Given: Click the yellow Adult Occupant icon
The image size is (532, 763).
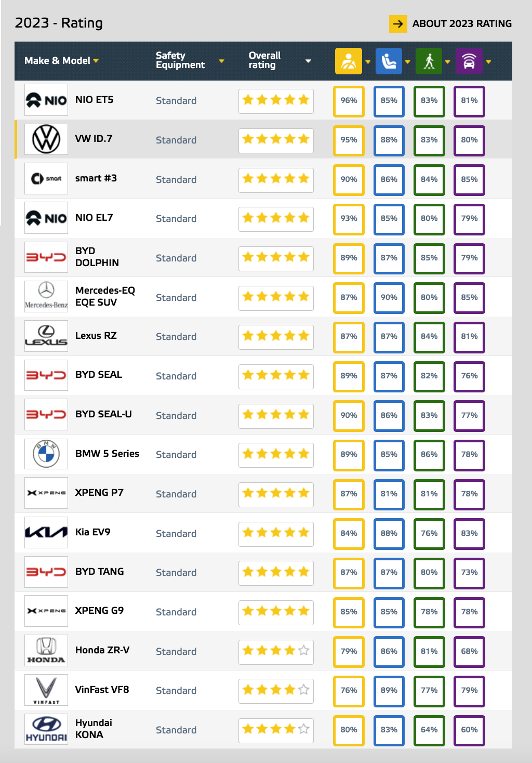Looking at the screenshot, I should pyautogui.click(x=349, y=61).
